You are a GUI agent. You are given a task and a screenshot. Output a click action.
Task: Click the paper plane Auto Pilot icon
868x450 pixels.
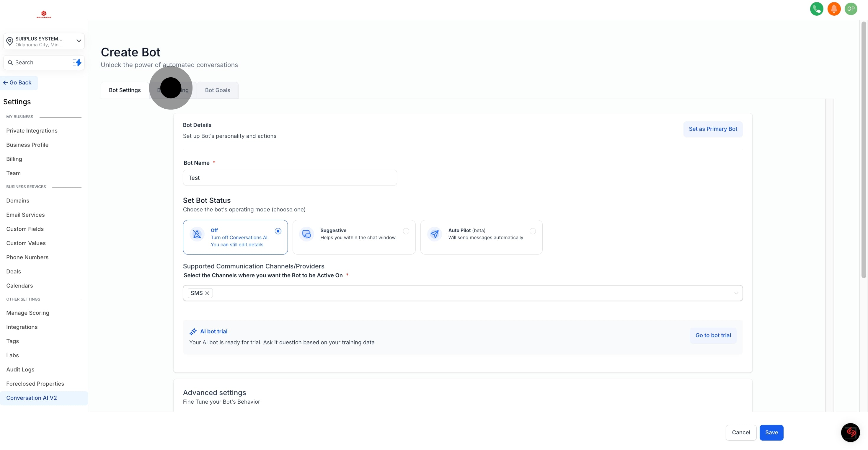[434, 234]
